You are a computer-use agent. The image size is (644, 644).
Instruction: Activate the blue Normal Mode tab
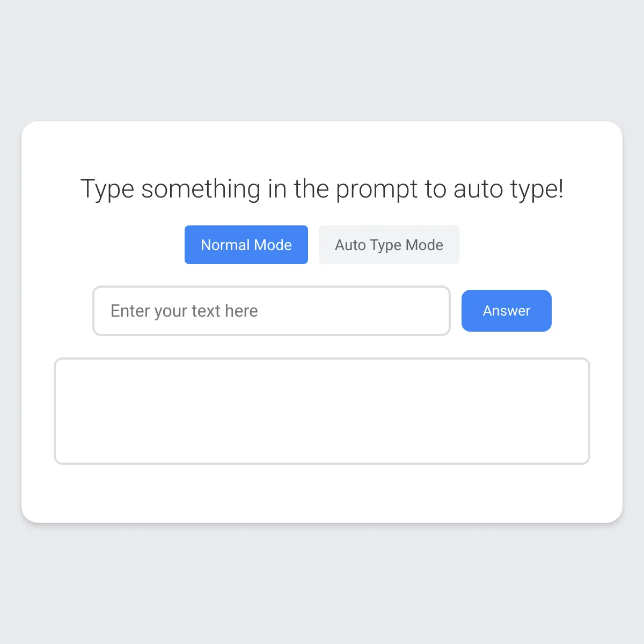246,245
